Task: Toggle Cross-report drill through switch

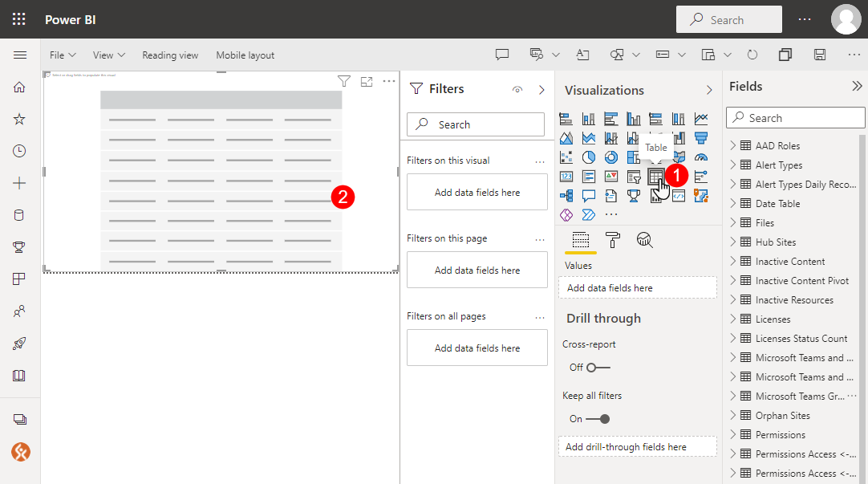Action: (x=598, y=368)
